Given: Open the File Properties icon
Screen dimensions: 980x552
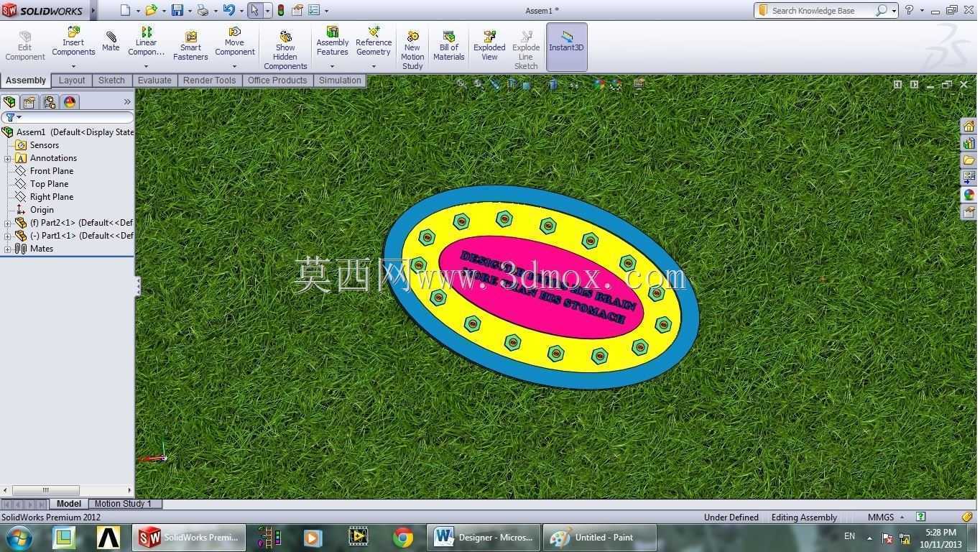Looking at the screenshot, I should [297, 10].
